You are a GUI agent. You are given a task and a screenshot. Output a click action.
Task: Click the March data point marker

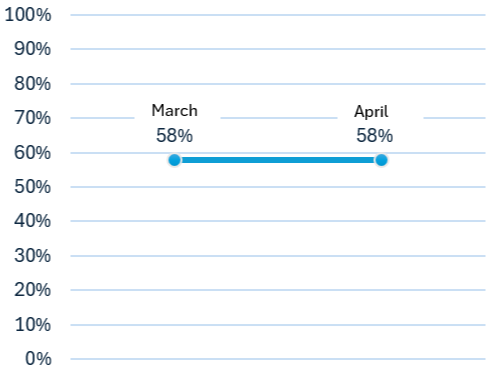(174, 160)
